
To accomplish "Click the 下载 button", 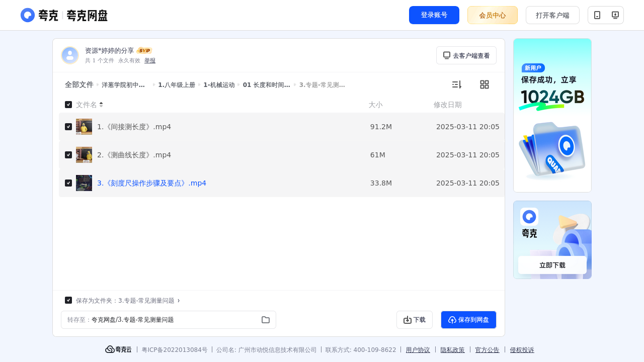I will click(415, 320).
